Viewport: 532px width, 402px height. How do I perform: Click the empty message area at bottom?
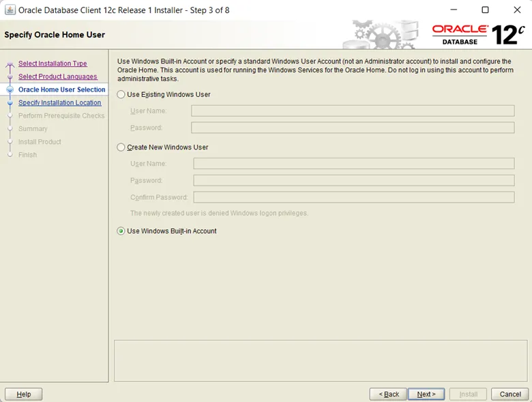click(321, 361)
